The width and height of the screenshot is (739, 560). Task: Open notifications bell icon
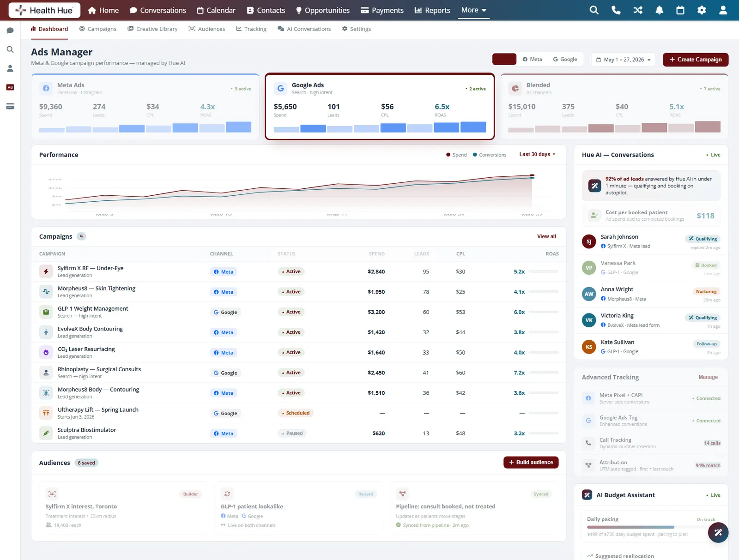tap(660, 10)
